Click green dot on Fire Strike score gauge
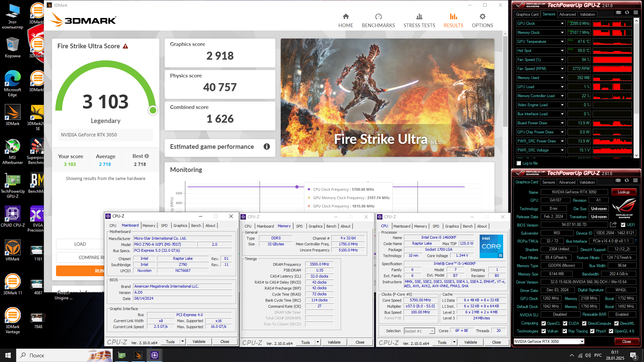Viewport: 644px width, 362px height. tap(153, 110)
